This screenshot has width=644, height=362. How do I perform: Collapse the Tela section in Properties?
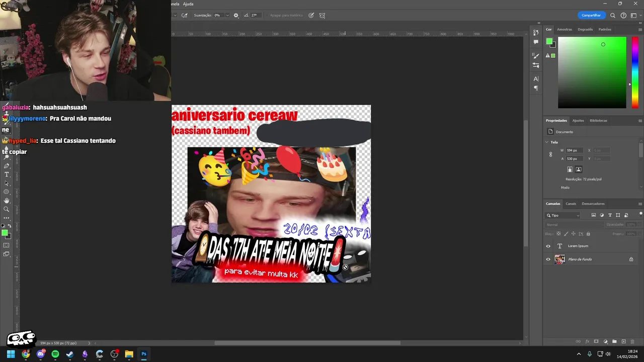click(x=547, y=142)
